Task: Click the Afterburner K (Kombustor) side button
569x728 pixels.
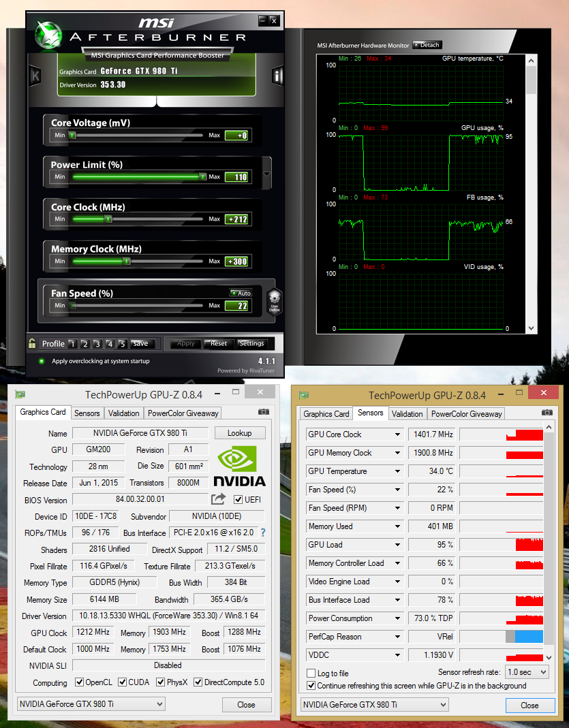Action: 35,76
